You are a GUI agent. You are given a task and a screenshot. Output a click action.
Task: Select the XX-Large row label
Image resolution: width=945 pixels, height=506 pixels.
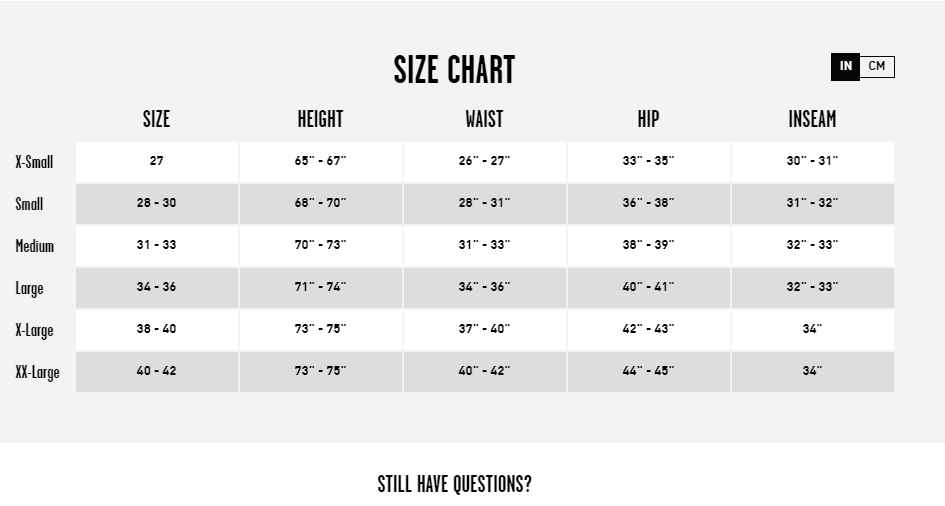(x=37, y=372)
